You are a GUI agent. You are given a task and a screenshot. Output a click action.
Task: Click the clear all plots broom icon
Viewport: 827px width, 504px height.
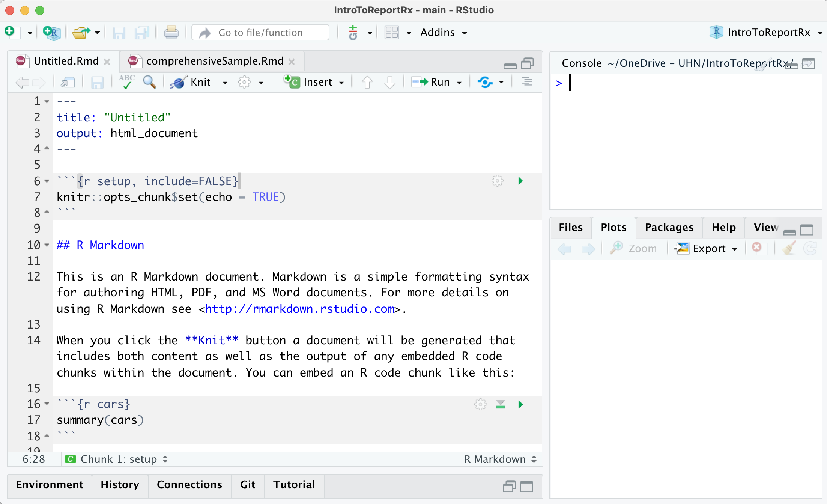pyautogui.click(x=789, y=248)
